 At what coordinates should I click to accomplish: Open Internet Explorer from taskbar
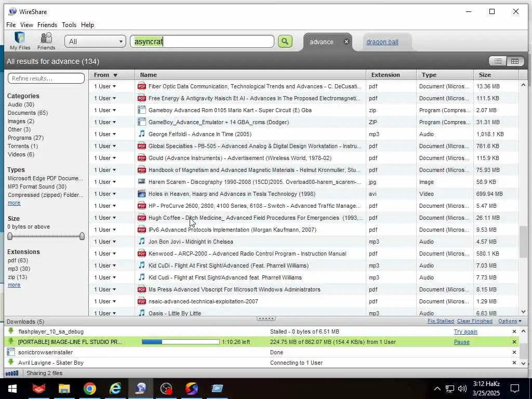point(115,389)
